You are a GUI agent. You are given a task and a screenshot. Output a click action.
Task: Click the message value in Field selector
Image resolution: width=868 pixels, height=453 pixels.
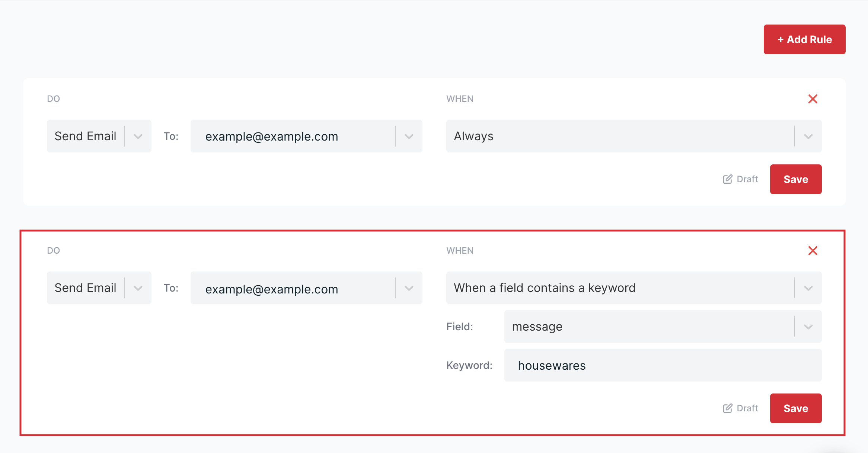pyautogui.click(x=537, y=327)
